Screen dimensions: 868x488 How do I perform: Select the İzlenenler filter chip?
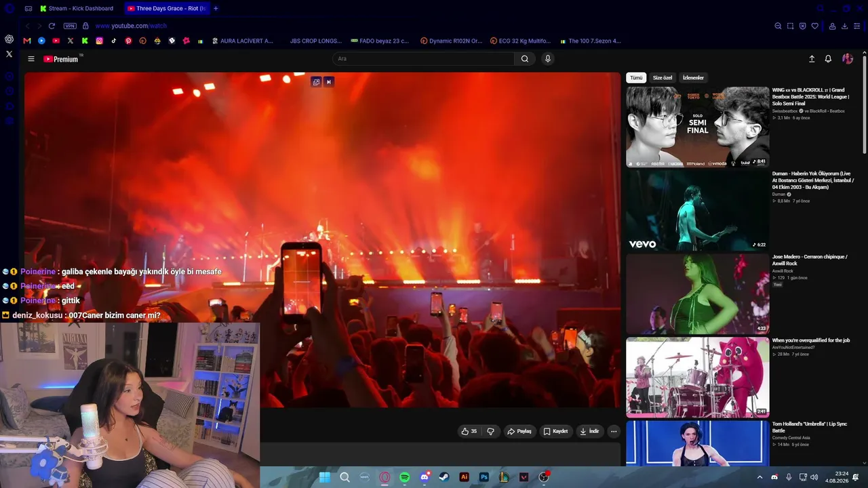coord(693,78)
